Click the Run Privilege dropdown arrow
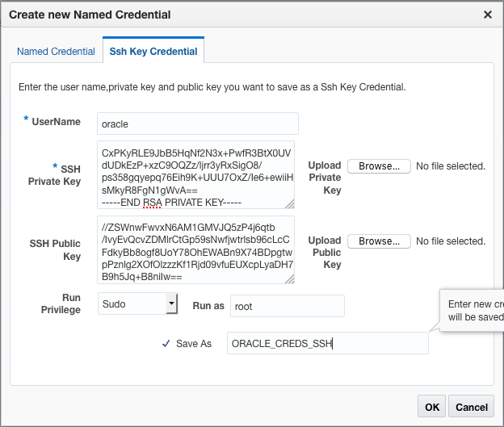 pos(171,304)
